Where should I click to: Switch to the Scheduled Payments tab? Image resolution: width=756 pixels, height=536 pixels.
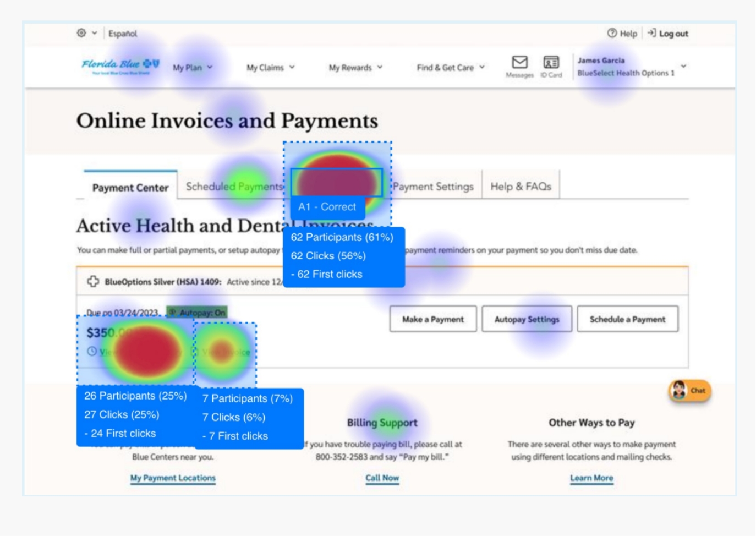[233, 187]
